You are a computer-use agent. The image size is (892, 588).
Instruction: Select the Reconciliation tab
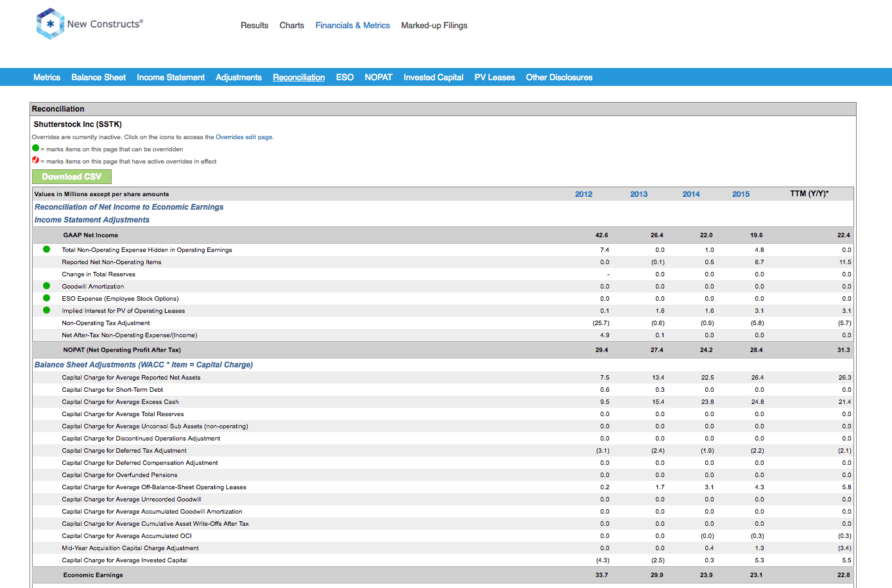click(x=299, y=78)
